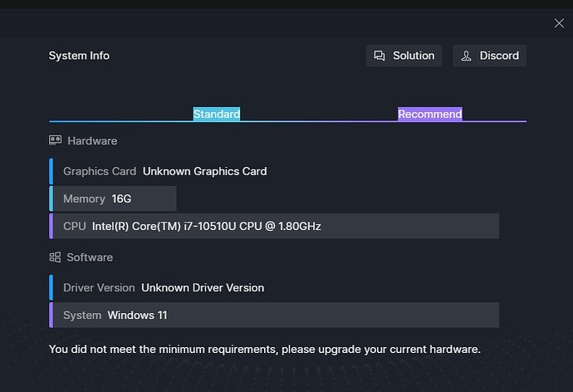Click the Software heading text

click(x=90, y=257)
